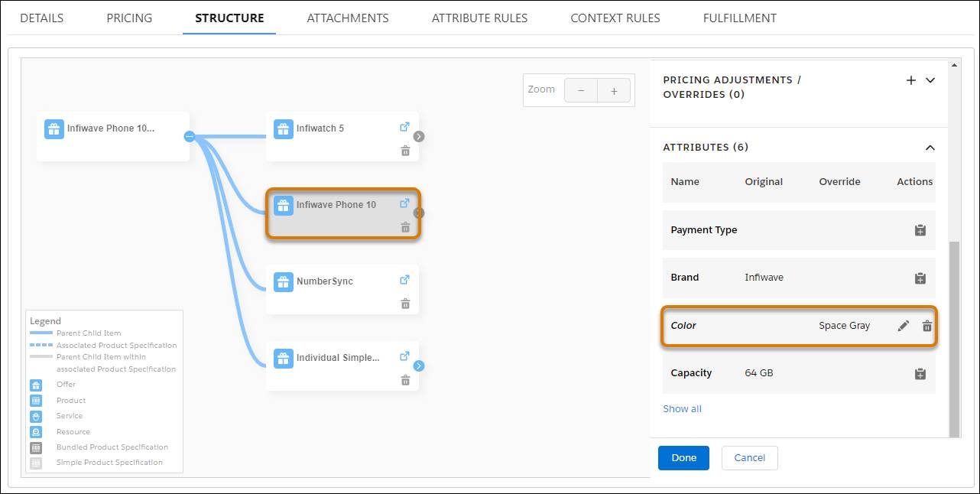Click the Cancel button
980x494 pixels.
749,458
